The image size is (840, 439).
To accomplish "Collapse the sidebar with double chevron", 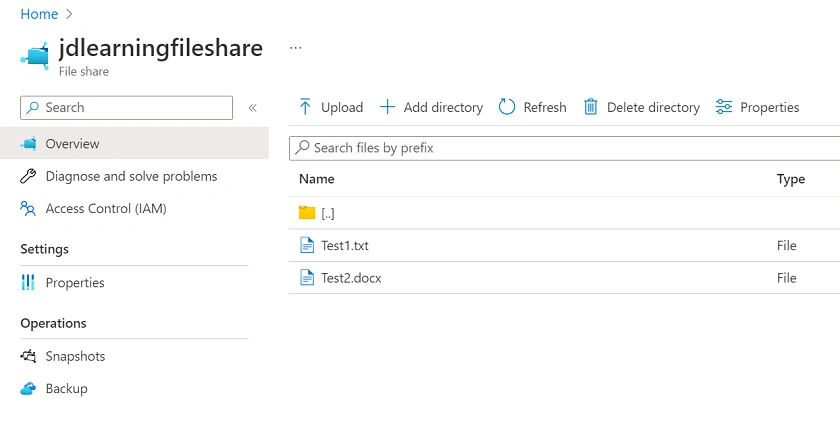I will click(253, 108).
